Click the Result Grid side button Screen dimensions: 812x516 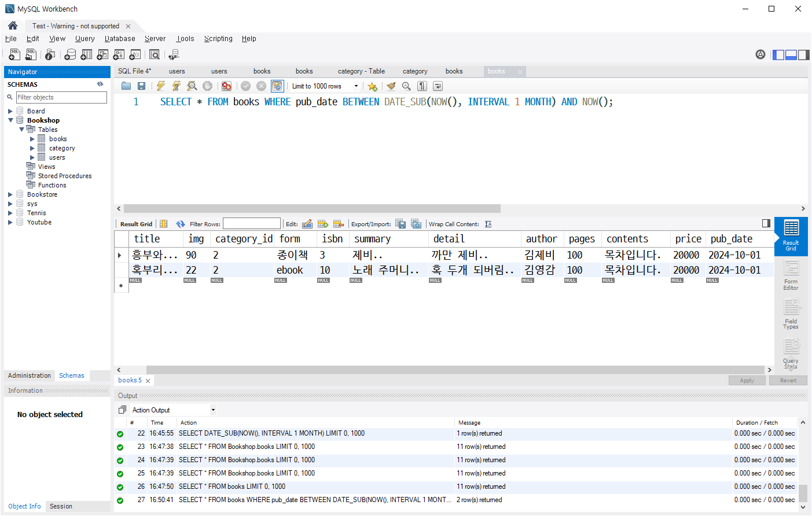(x=791, y=236)
